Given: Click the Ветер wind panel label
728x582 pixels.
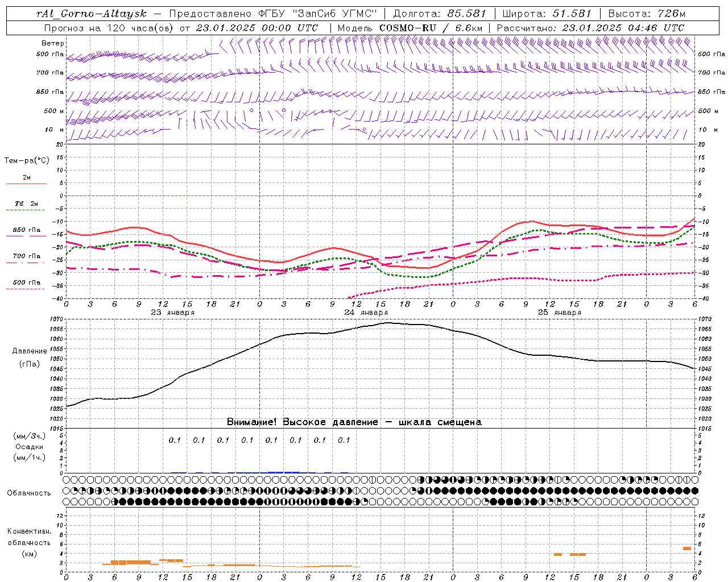Looking at the screenshot, I should click(53, 43).
